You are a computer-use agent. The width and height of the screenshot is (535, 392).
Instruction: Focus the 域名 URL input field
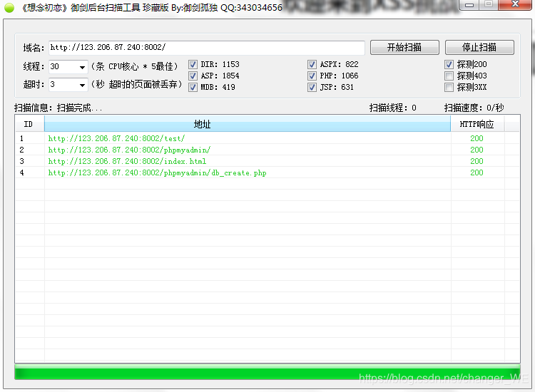coord(207,47)
